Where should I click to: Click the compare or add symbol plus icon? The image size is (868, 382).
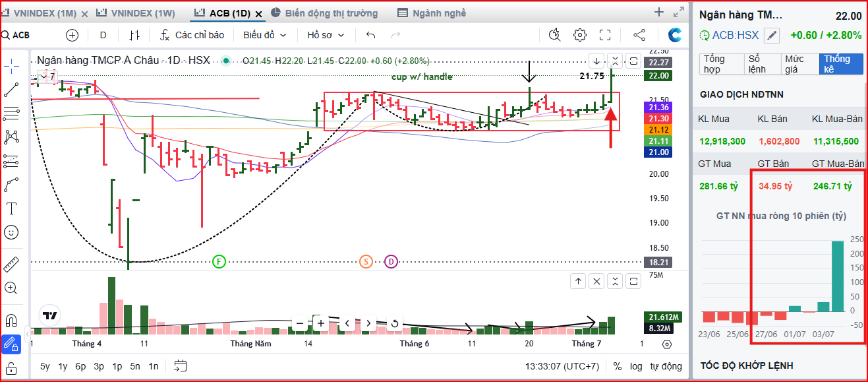(x=72, y=35)
